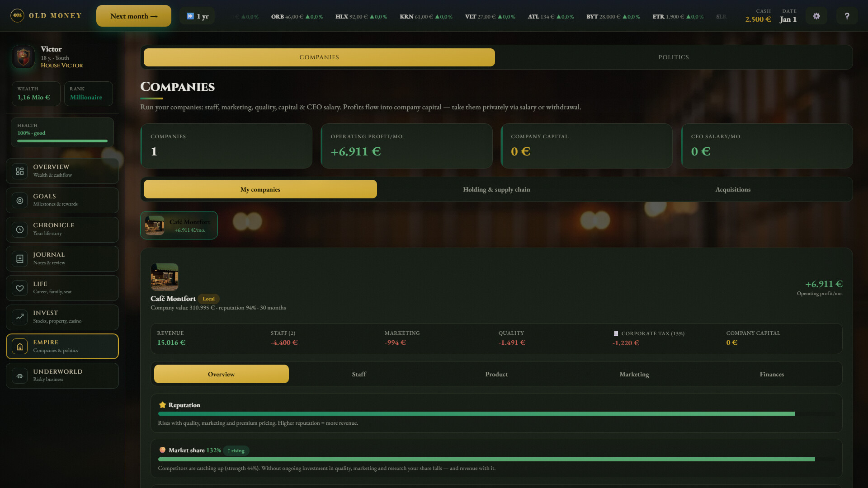Click the Company capital summary card
Viewport: 868px width, 488px height.
586,146
